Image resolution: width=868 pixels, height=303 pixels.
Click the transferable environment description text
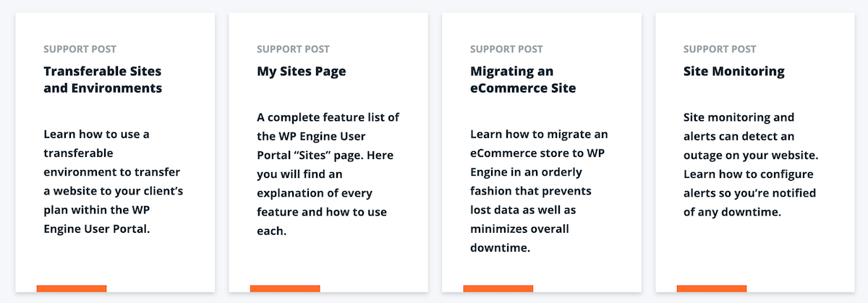[x=112, y=182]
